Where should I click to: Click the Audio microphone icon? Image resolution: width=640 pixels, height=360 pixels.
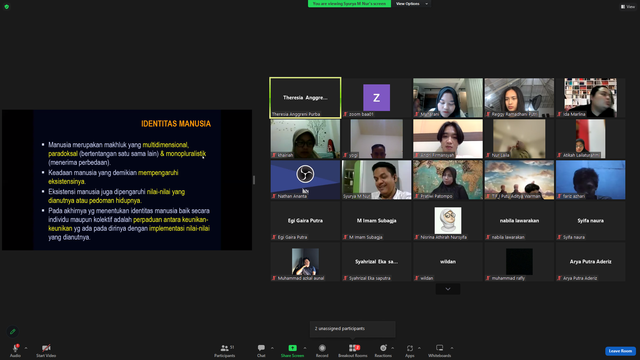[x=16, y=348]
